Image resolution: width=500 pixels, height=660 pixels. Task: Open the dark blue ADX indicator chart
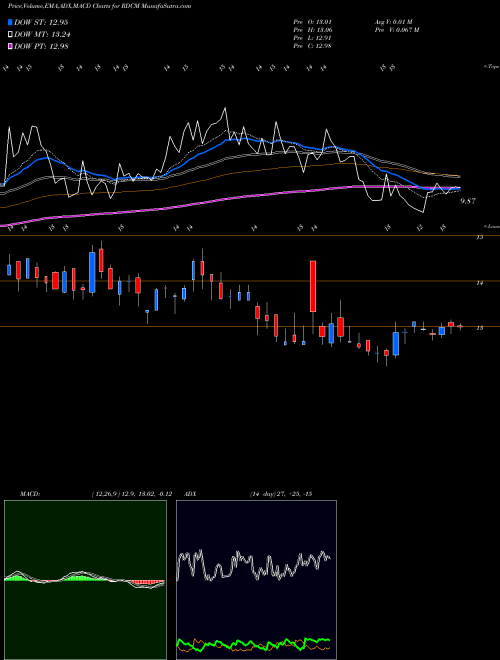click(x=256, y=580)
